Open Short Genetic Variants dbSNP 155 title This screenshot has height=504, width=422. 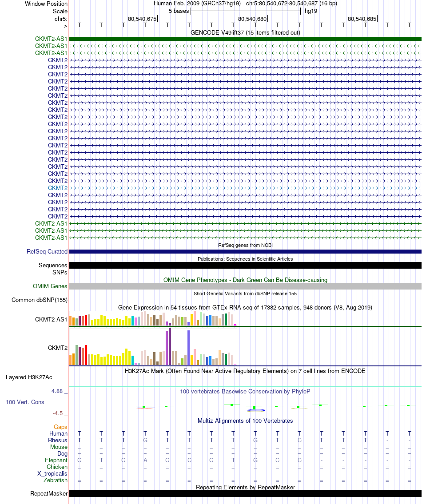coord(245,294)
